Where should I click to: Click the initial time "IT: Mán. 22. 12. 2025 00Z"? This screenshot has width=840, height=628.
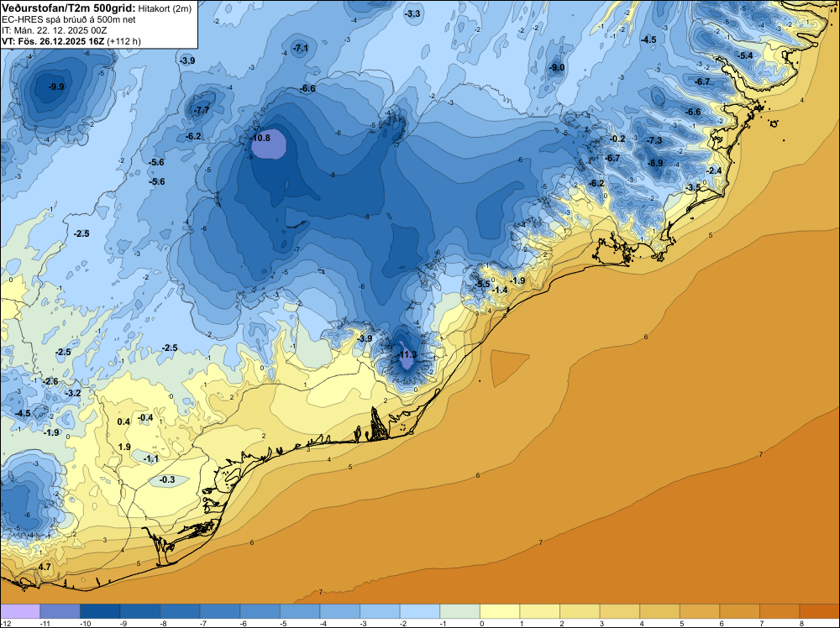coord(54,30)
